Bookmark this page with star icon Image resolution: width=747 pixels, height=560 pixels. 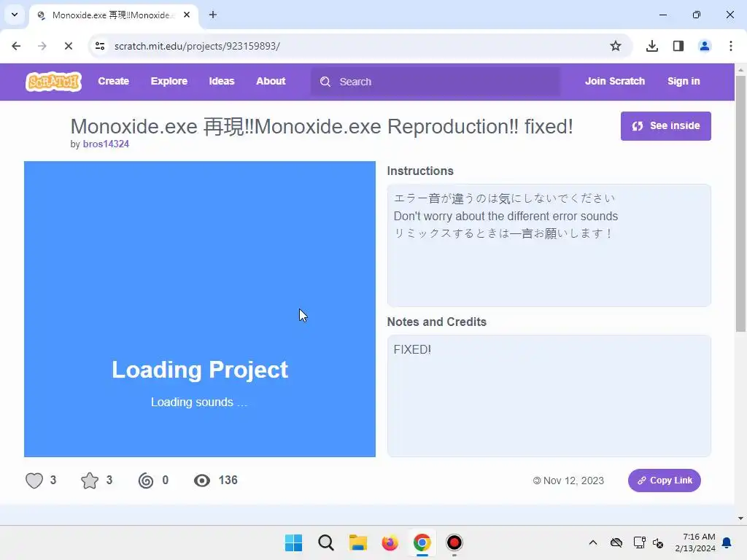(616, 46)
